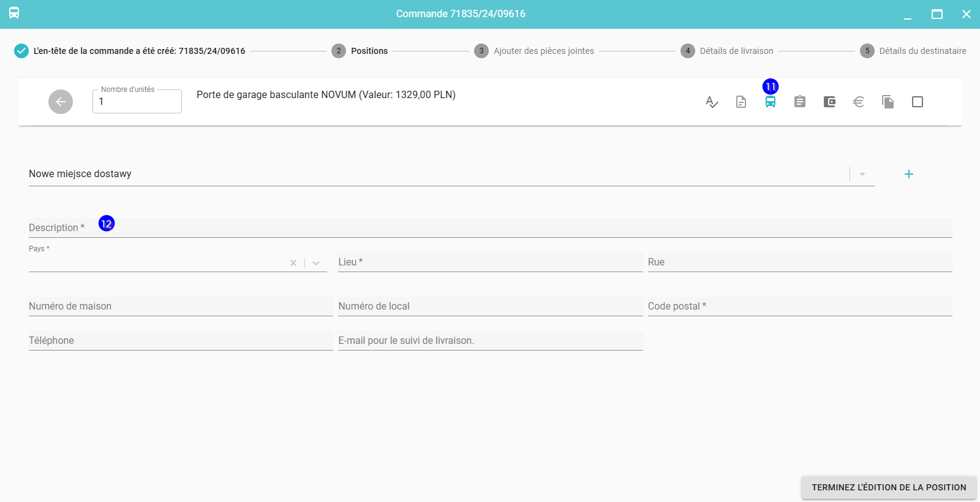Expand the Nowe miejsce dostawy dropdown
Screen dimensions: 980x502
(x=862, y=174)
